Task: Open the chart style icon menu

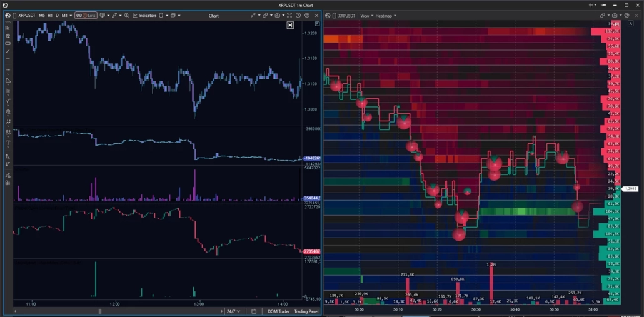Action: coord(103,15)
